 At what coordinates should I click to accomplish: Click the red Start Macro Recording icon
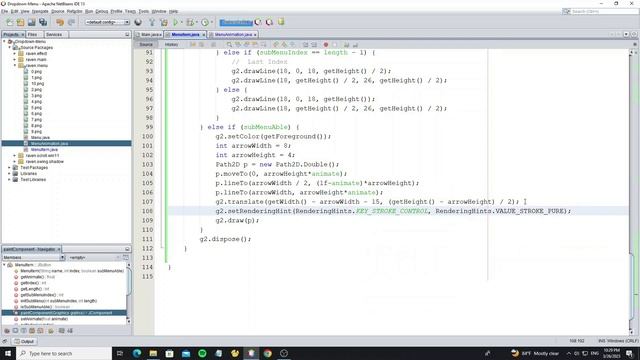[326, 44]
